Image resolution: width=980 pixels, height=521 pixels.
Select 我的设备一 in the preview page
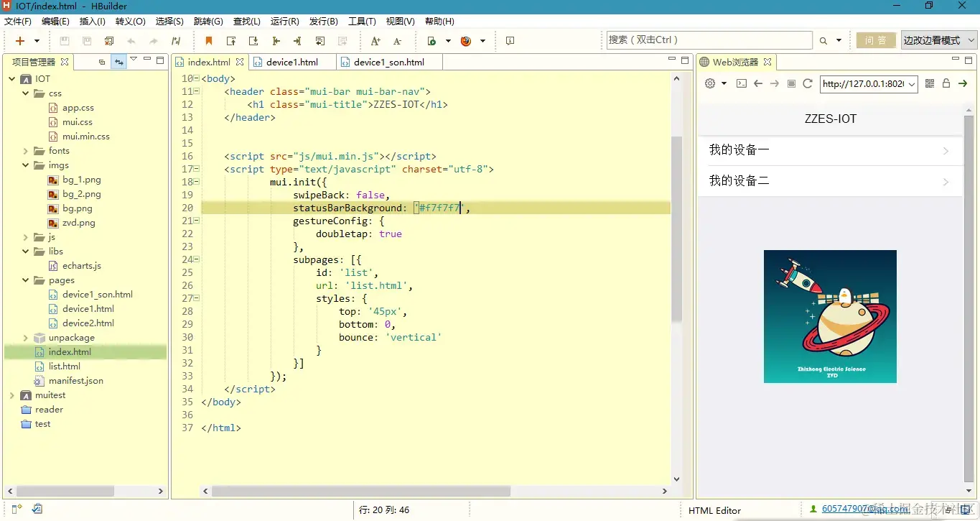tap(739, 149)
